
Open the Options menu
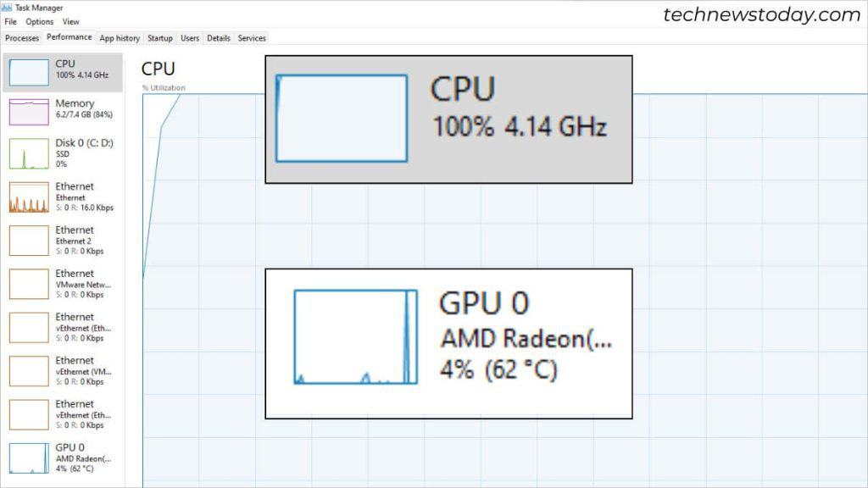pos(39,21)
